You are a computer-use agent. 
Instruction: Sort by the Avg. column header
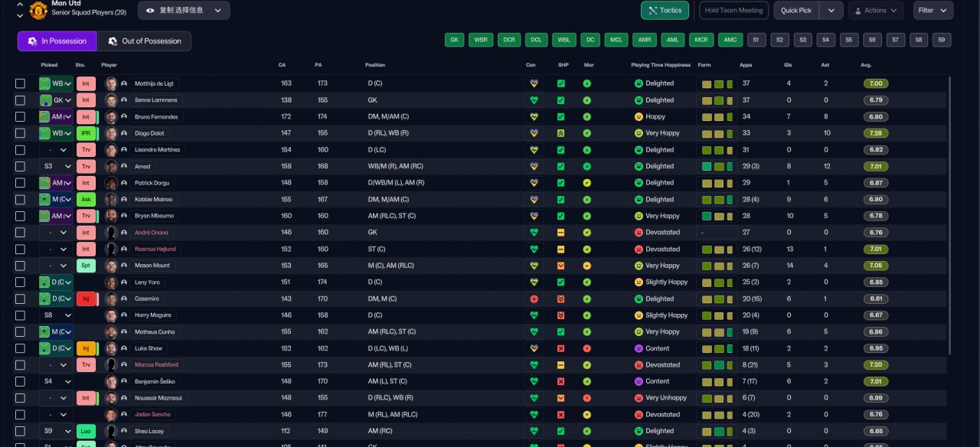865,65
